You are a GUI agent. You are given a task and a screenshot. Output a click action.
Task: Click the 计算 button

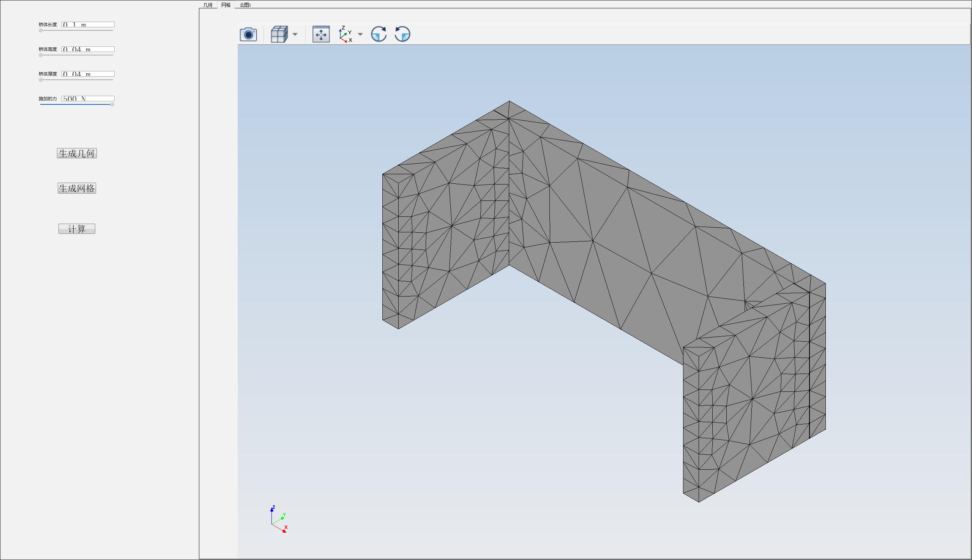(x=77, y=229)
